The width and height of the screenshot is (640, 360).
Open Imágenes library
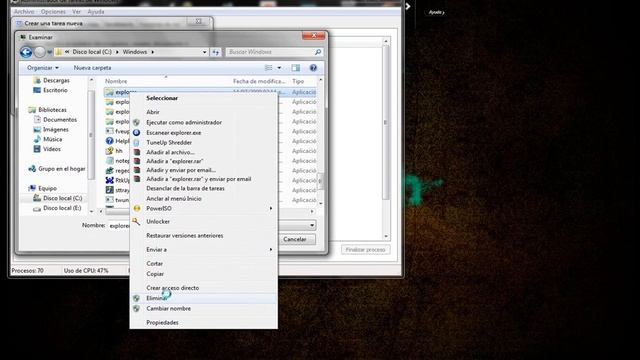click(56, 129)
